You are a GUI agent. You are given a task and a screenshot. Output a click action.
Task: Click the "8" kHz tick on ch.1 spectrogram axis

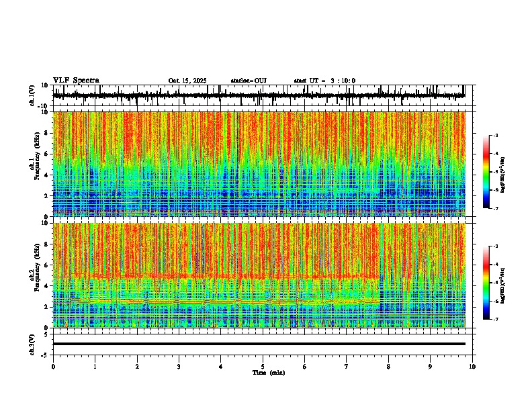click(x=47, y=133)
